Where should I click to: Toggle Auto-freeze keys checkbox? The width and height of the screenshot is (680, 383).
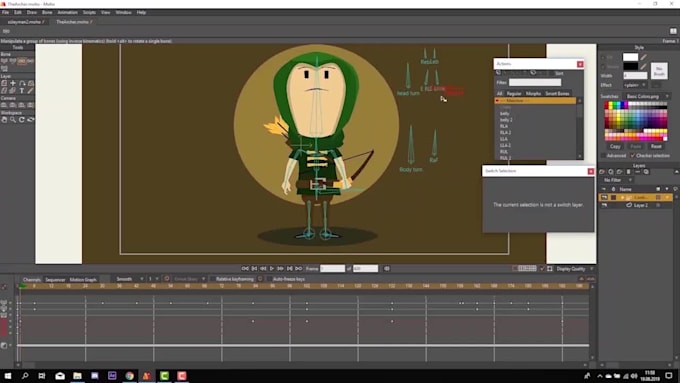click(x=269, y=279)
